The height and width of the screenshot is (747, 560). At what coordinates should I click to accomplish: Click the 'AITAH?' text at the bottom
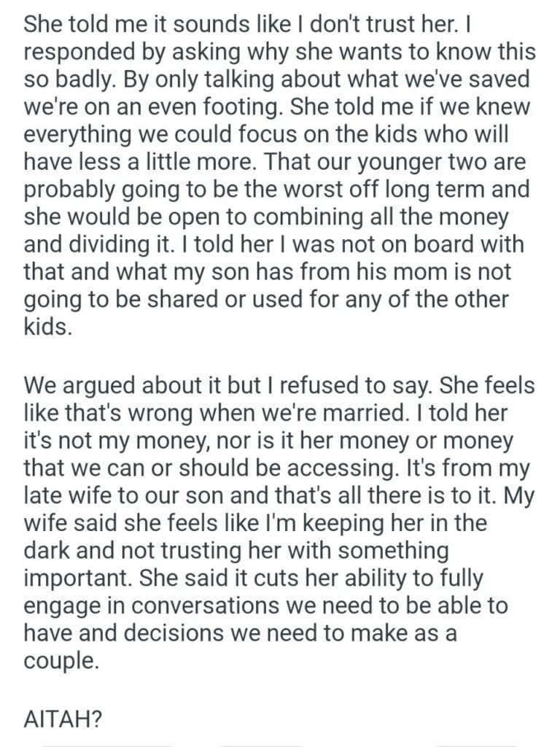click(62, 719)
